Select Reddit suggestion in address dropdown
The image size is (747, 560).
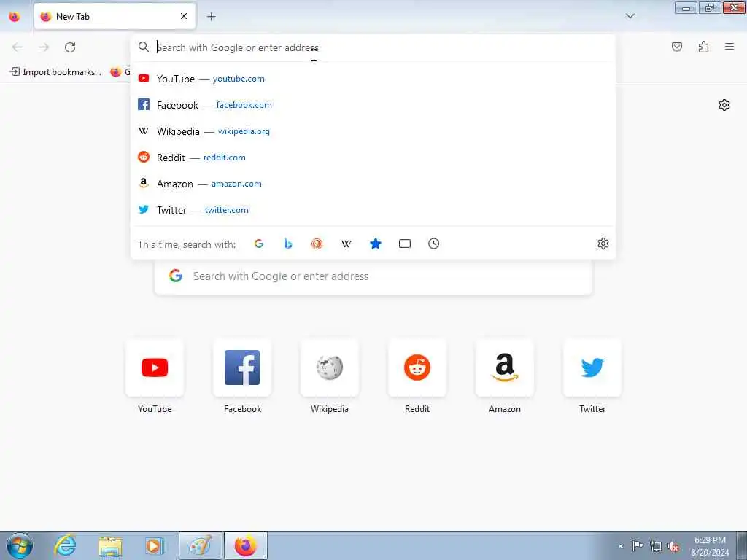[373, 157]
